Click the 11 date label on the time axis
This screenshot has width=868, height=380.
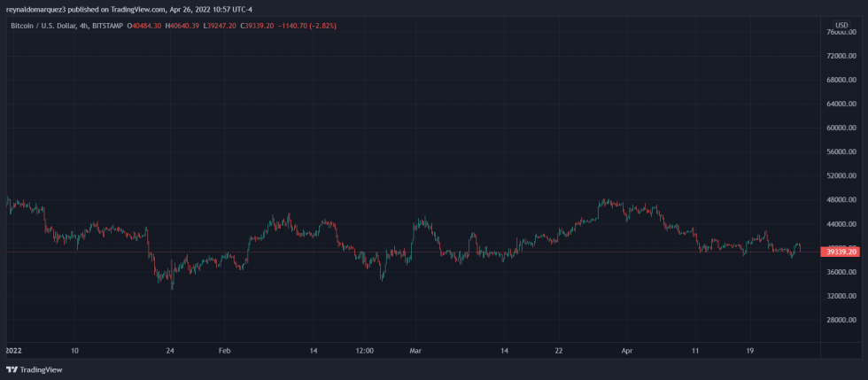click(695, 351)
